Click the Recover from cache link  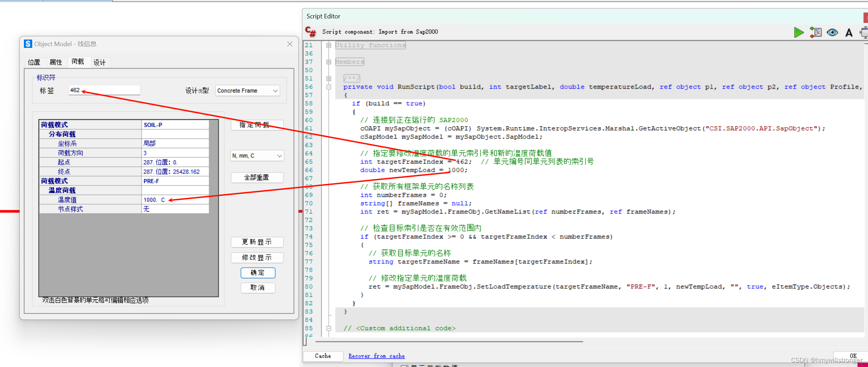[x=376, y=356]
